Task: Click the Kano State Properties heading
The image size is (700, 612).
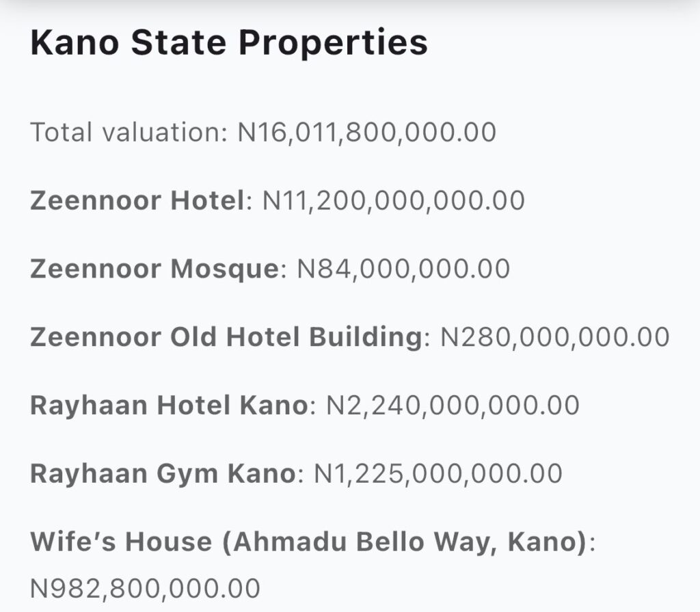Action: click(x=229, y=44)
